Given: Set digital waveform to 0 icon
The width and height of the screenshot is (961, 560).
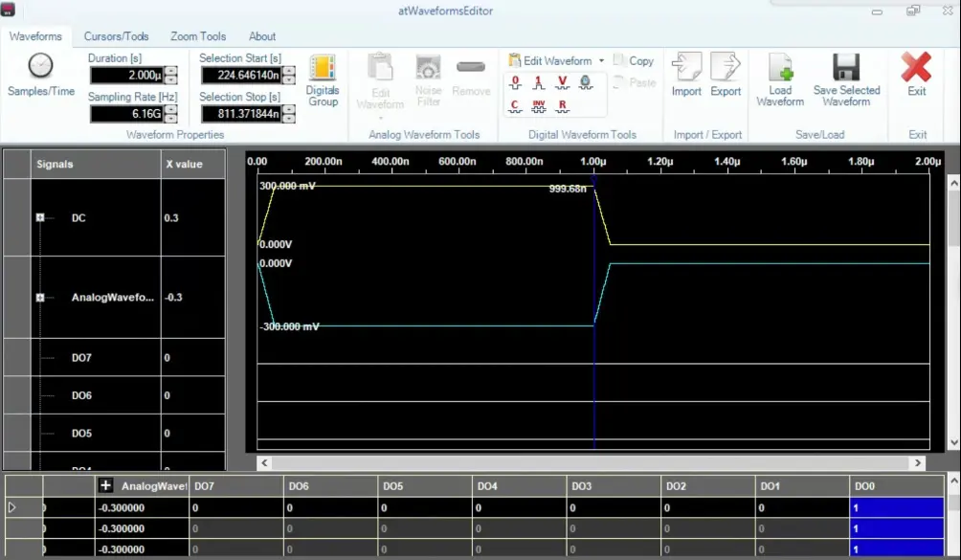Looking at the screenshot, I should [x=515, y=82].
